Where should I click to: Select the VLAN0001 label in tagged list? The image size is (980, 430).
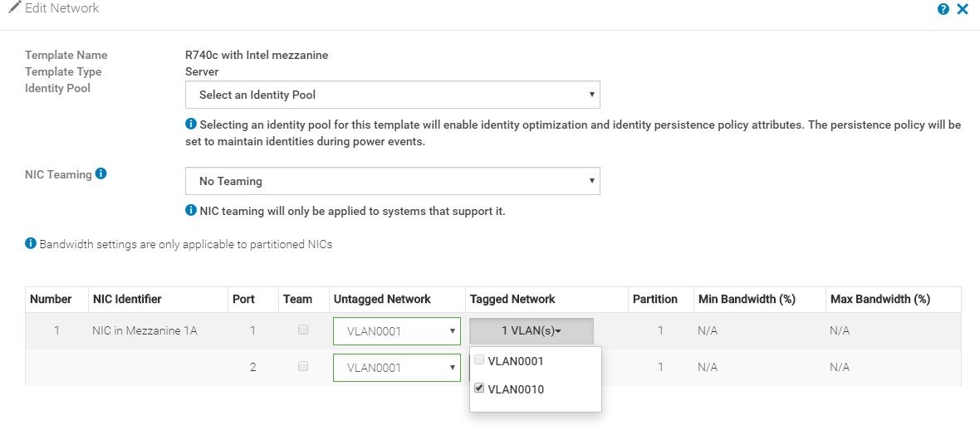[x=516, y=361]
